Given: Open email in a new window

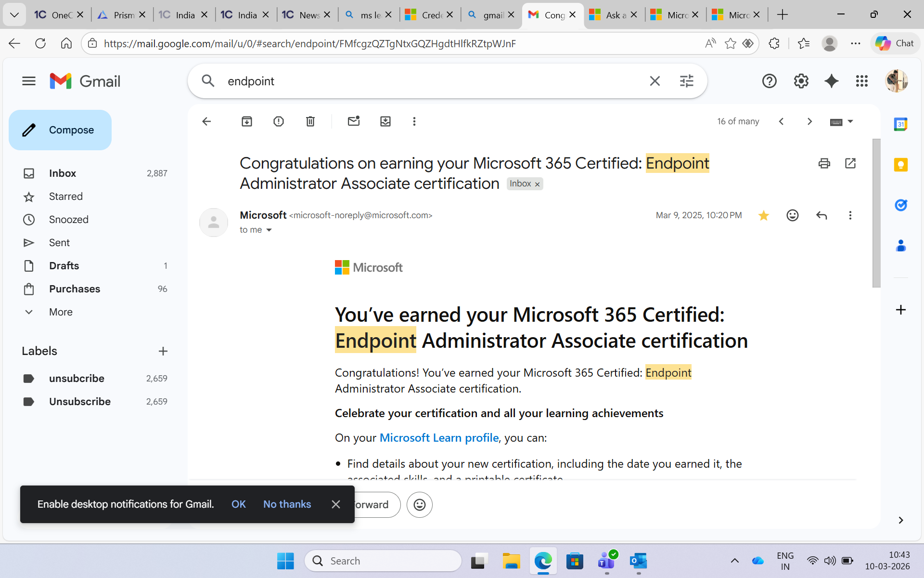Looking at the screenshot, I should click(850, 163).
